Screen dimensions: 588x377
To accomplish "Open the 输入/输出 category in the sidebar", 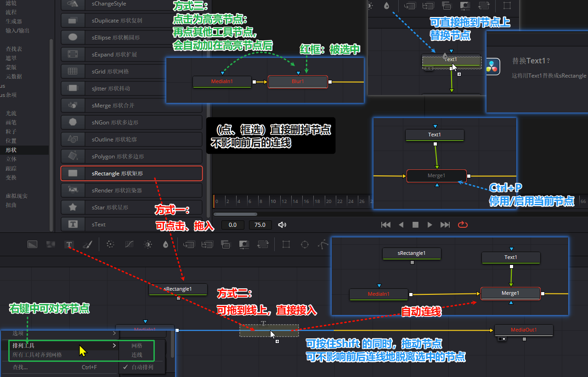I will (17, 30).
